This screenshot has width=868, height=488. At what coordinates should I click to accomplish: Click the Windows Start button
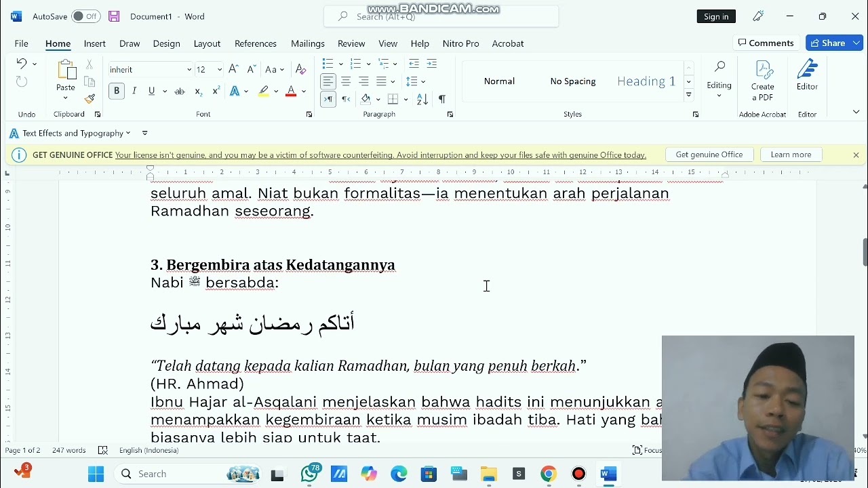pos(96,474)
